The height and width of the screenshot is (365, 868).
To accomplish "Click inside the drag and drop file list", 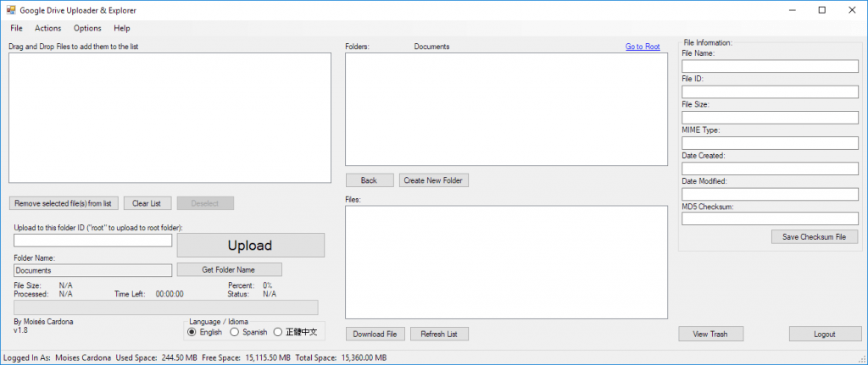I will click(x=170, y=118).
